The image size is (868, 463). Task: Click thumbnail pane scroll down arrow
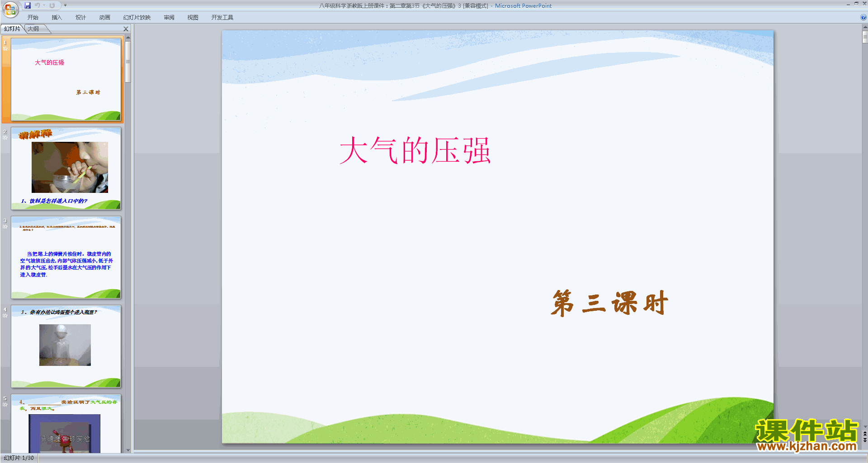pos(128,450)
